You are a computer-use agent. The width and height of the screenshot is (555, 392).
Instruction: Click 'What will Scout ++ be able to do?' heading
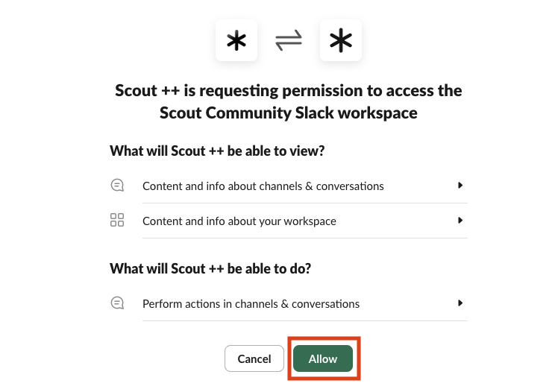tap(210, 269)
